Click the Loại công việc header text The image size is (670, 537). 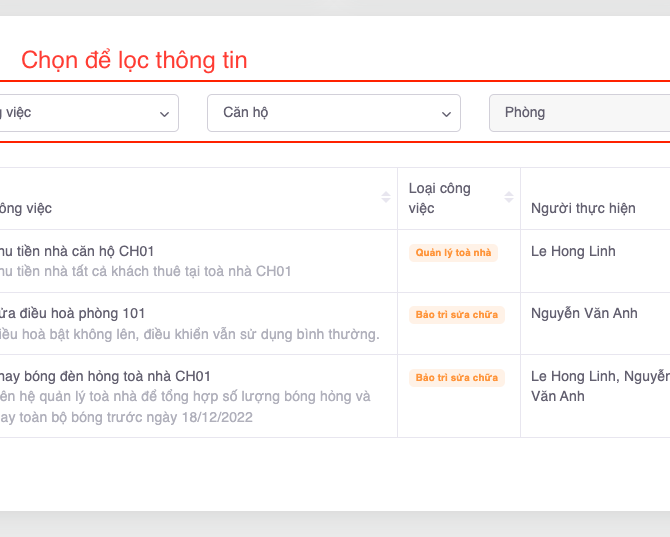[439, 198]
